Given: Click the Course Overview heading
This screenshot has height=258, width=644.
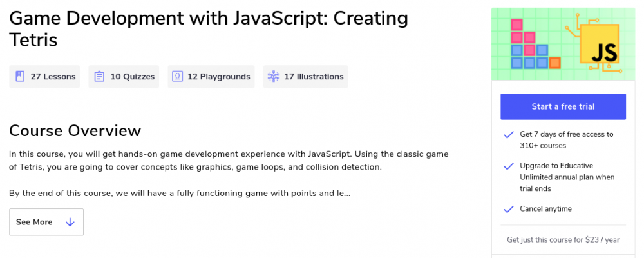Looking at the screenshot, I should tap(75, 131).
